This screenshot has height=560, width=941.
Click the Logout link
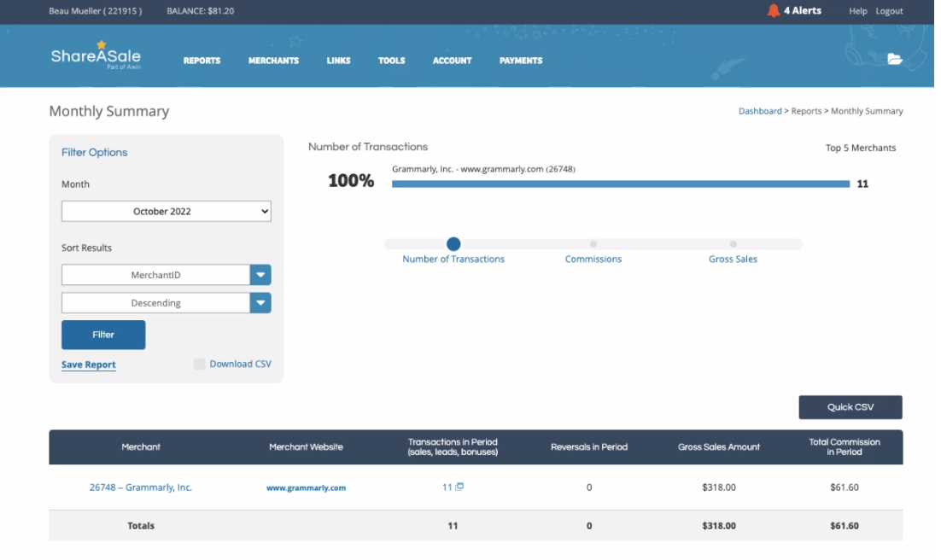point(889,11)
